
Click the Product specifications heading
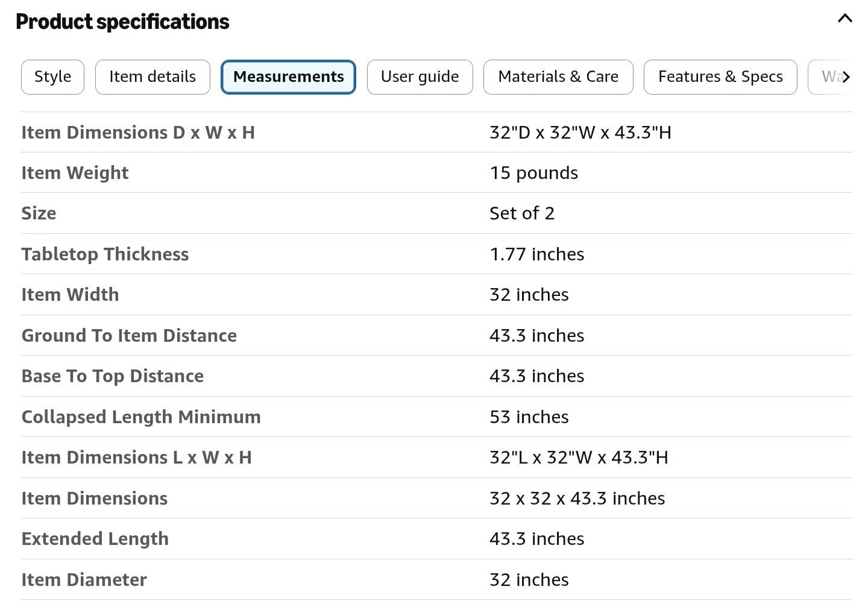point(122,22)
